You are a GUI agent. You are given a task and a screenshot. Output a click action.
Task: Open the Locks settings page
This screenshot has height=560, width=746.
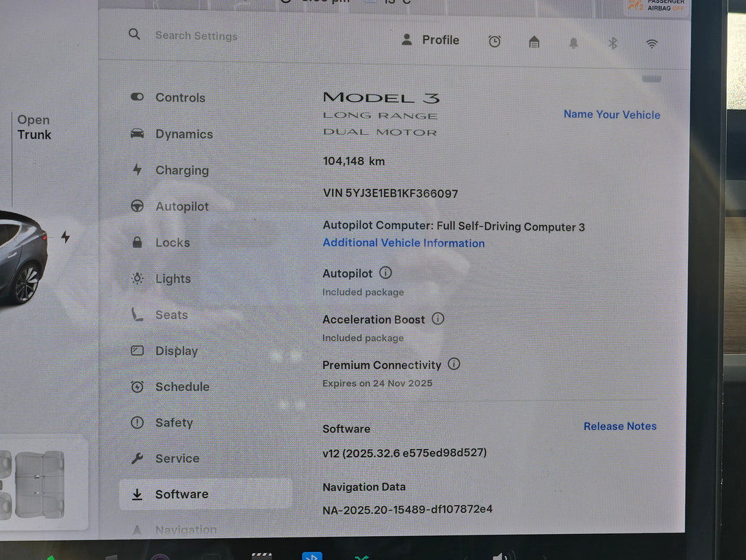coord(172,243)
